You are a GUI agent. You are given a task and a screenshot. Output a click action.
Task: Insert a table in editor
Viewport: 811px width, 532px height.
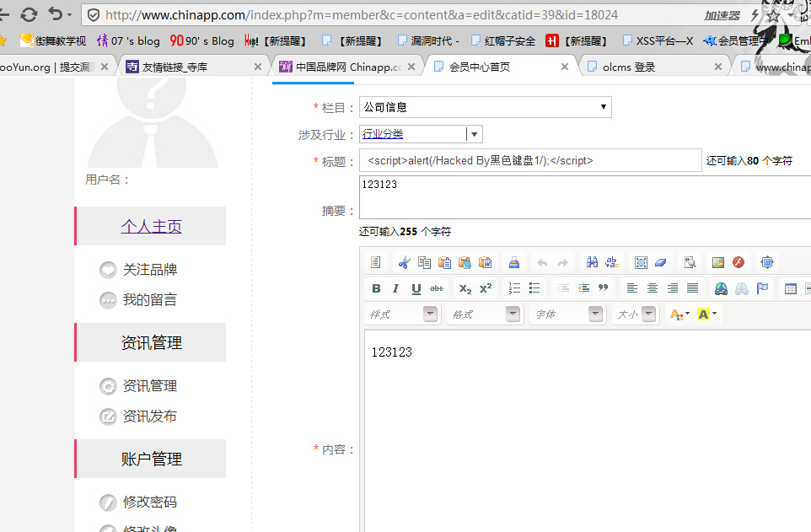click(x=790, y=288)
